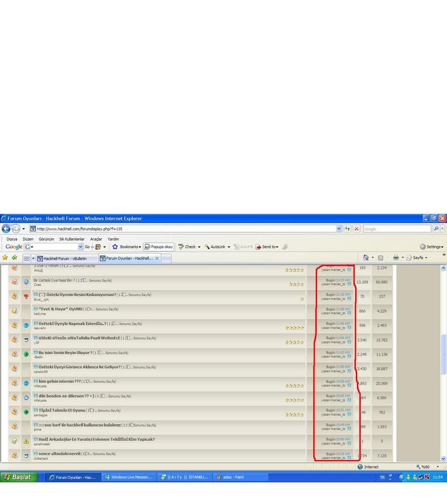447x504 pixels.
Task: Expand the address bar URL dropdown
Action: (x=339, y=229)
